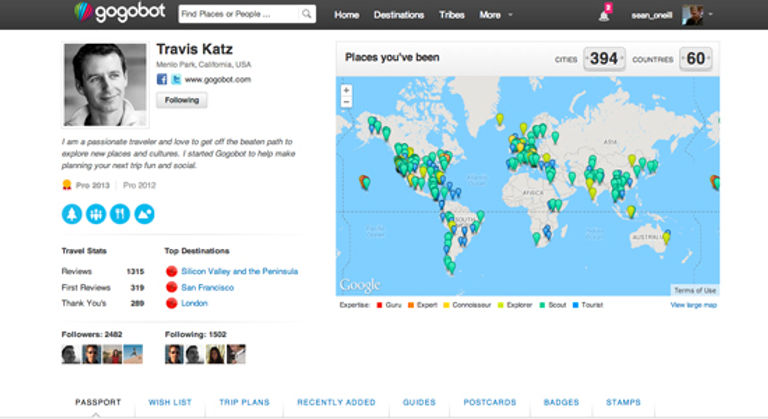Screen dimensions: 768x419
Task: Click the Guru red legend swatch
Action: tap(379, 305)
